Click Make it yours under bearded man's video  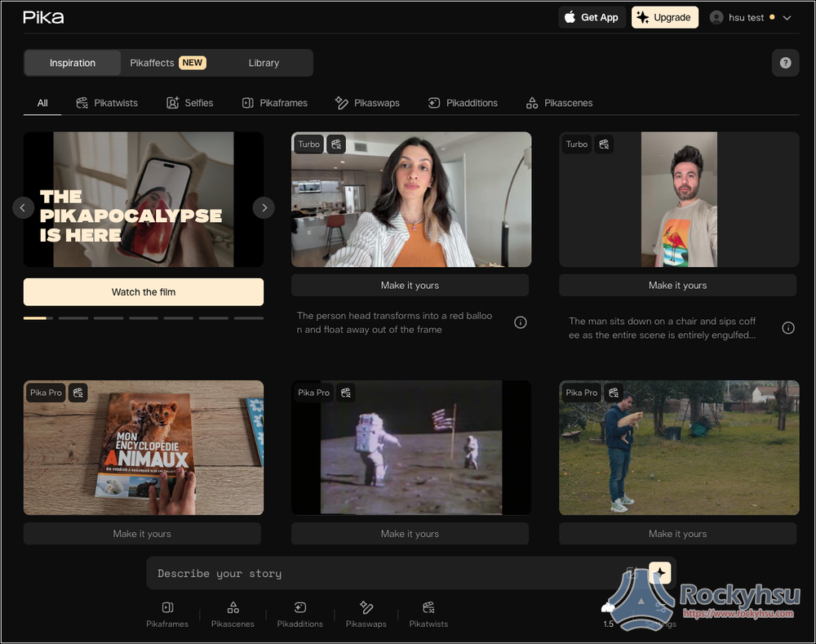677,286
